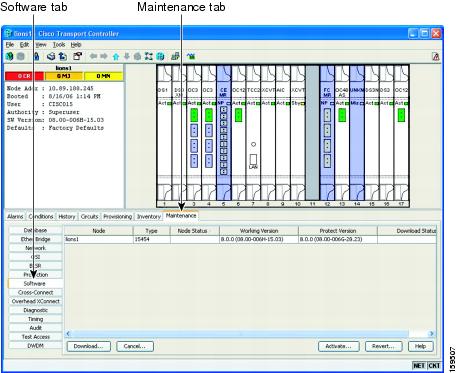The height and width of the screenshot is (373, 457).
Task: Open the View menu
Action: tap(41, 45)
